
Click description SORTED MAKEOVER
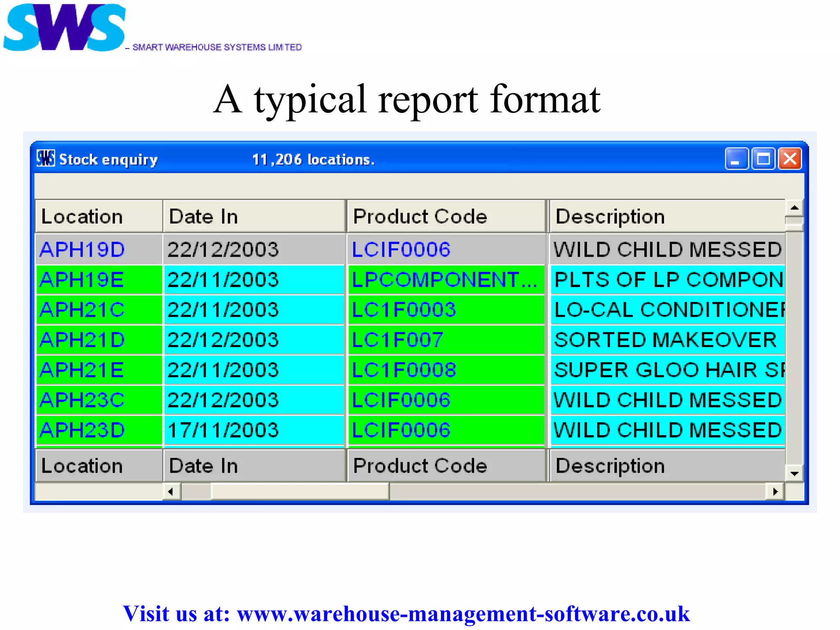point(667,340)
